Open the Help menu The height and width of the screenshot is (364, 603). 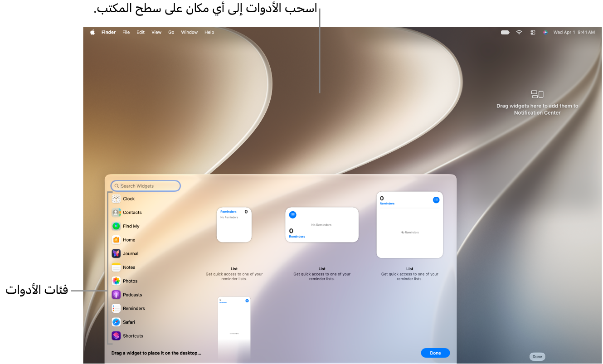(209, 32)
